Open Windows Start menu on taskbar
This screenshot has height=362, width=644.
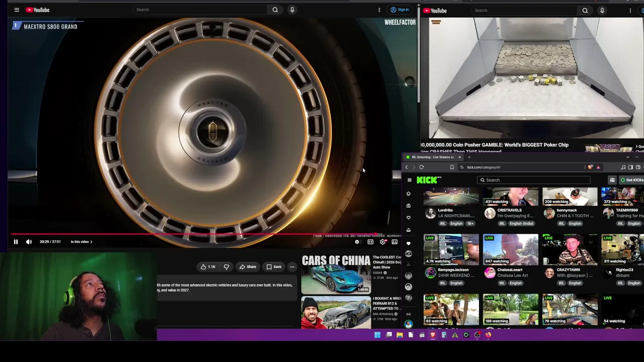pos(377,335)
